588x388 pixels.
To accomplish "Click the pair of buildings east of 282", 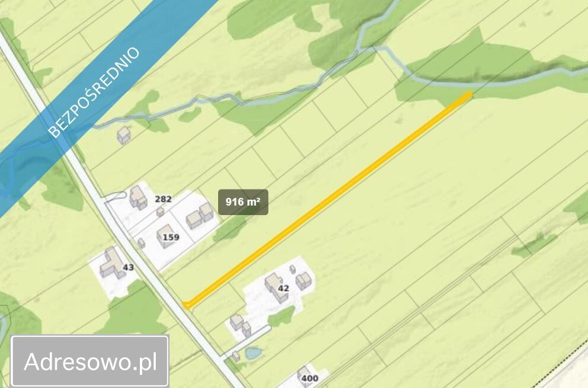I will click(200, 216).
